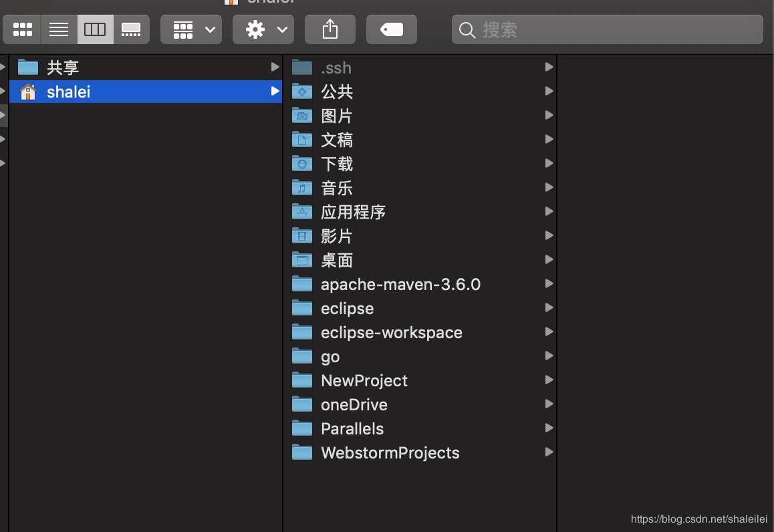Expand arrow on 公共 row
The image size is (774, 532).
549,92
